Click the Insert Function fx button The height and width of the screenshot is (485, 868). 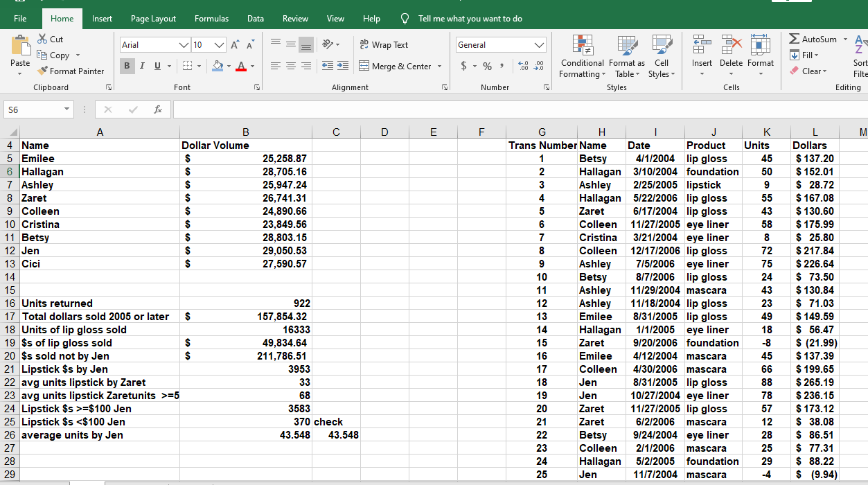(158, 109)
